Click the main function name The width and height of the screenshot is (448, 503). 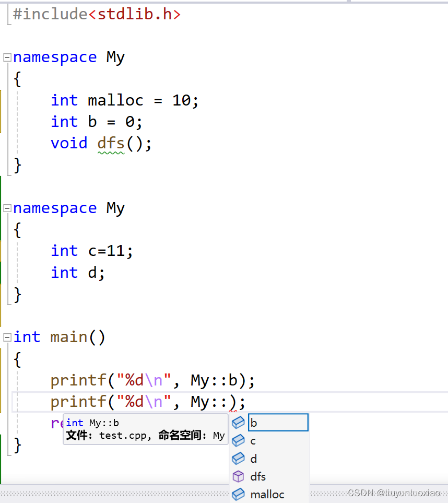pyautogui.click(x=69, y=337)
